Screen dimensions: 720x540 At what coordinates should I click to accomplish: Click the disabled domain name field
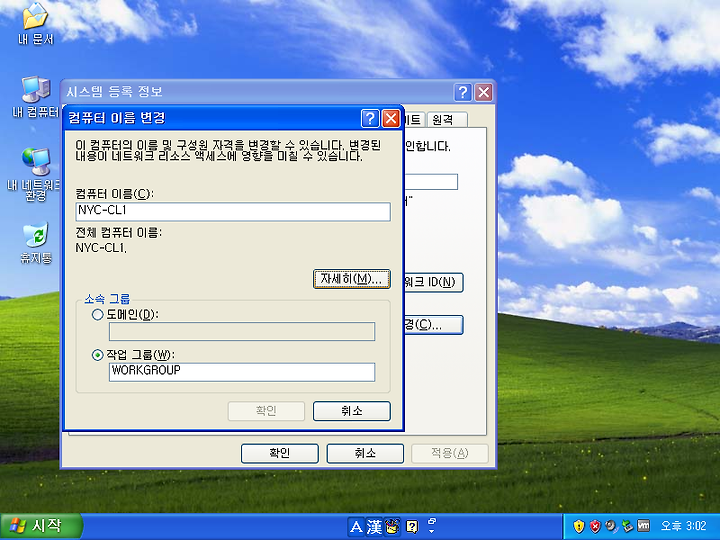click(242, 332)
